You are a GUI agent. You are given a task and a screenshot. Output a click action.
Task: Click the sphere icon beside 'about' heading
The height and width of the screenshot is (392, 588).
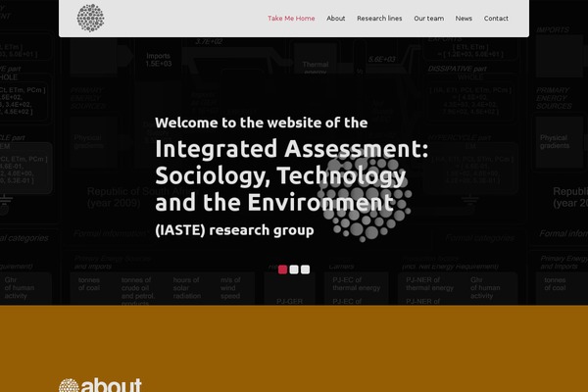[69, 385]
